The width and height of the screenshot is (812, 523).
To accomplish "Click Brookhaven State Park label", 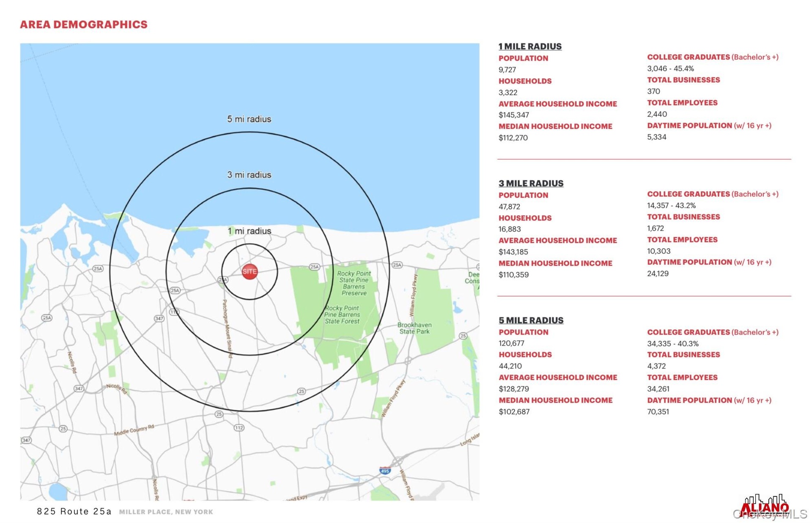I will click(414, 328).
